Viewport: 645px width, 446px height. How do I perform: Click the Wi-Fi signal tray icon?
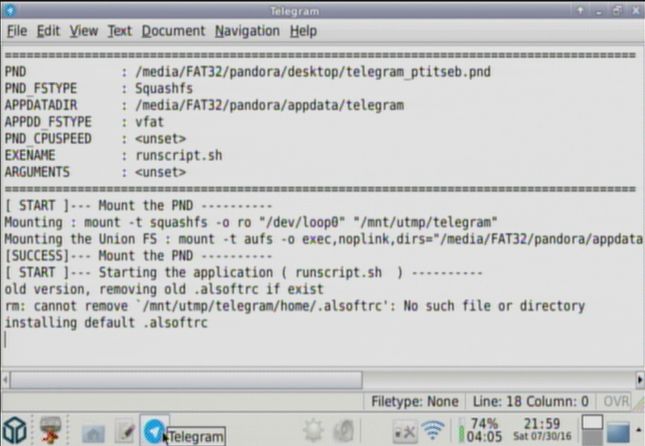pyautogui.click(x=433, y=430)
